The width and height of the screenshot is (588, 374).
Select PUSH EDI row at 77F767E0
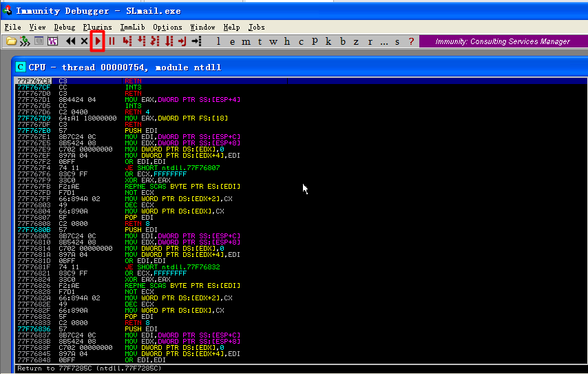point(301,131)
